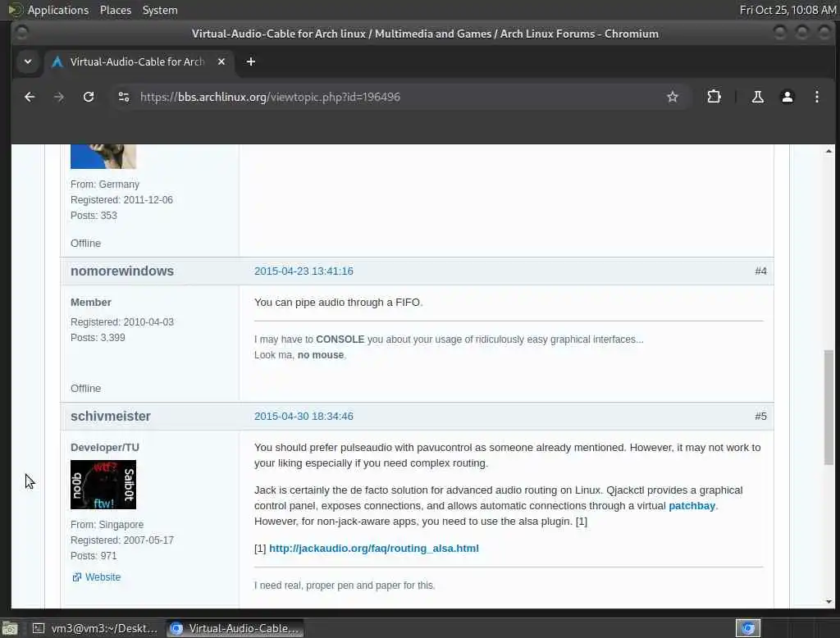Click the external link icon beside Website

coord(76,577)
